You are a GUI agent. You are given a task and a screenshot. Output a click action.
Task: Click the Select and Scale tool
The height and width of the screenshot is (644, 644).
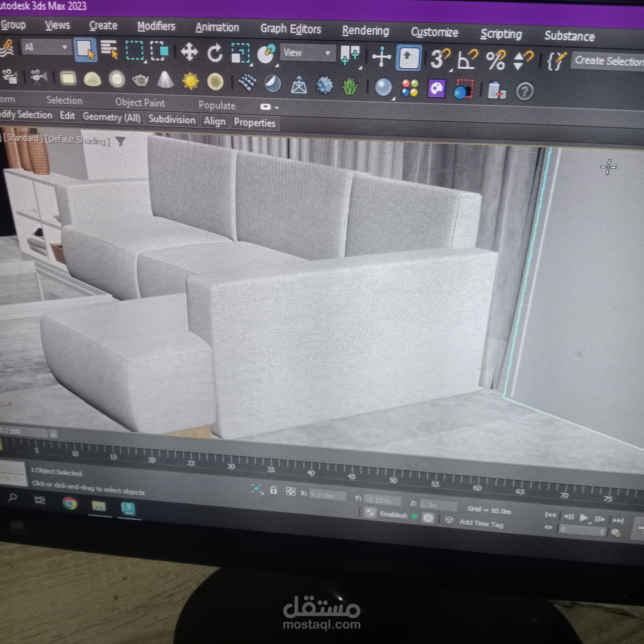(x=240, y=53)
